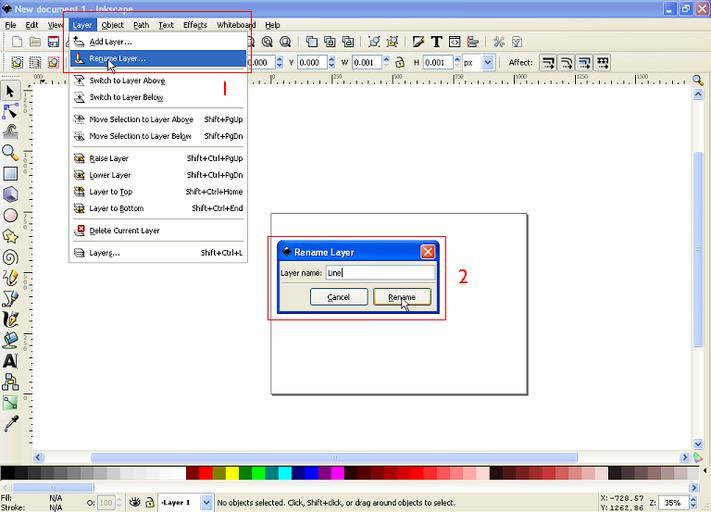711x512 pixels.
Task: Open the Object menu
Action: point(112,25)
